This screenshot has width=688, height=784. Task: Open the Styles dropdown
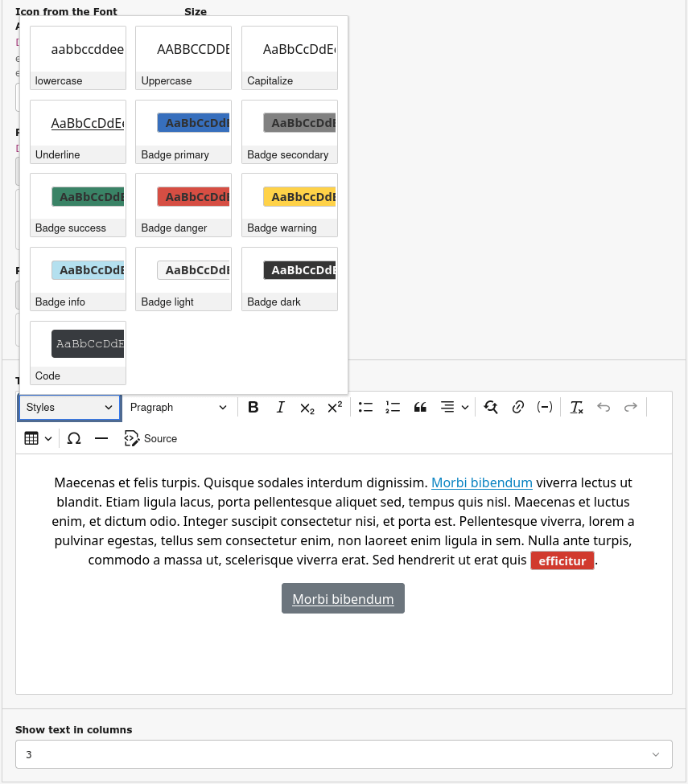coord(69,408)
